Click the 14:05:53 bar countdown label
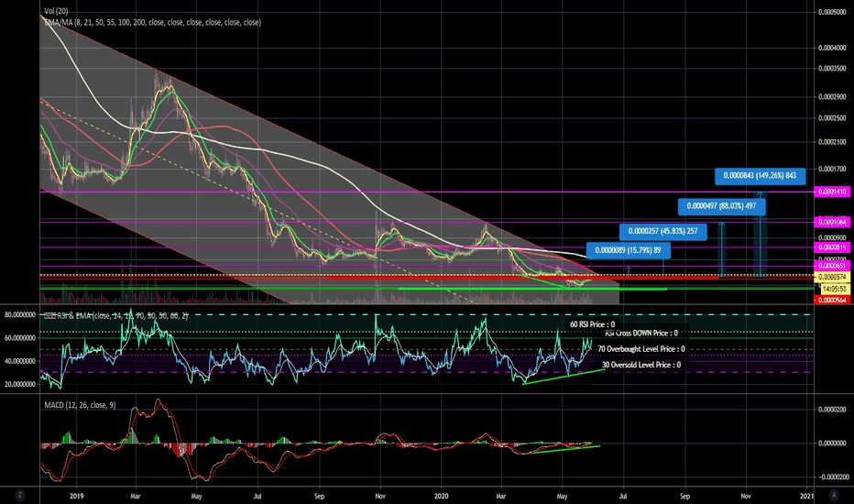 (x=834, y=289)
